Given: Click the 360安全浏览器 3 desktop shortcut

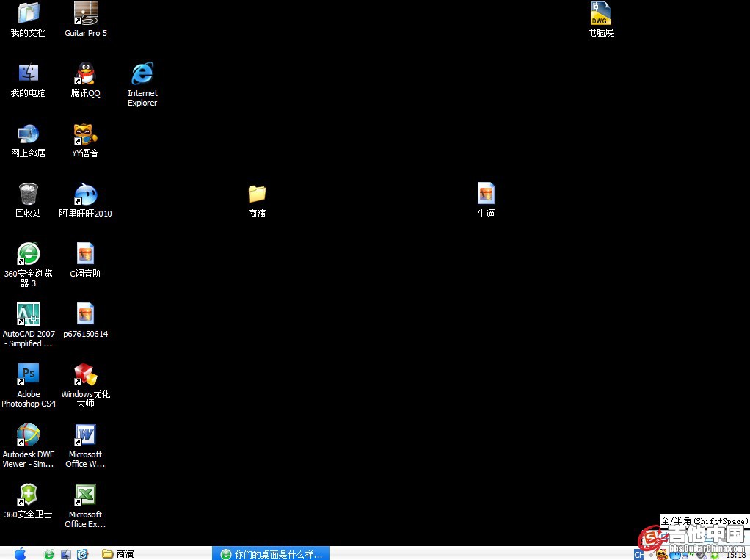Looking at the screenshot, I should (x=28, y=265).
